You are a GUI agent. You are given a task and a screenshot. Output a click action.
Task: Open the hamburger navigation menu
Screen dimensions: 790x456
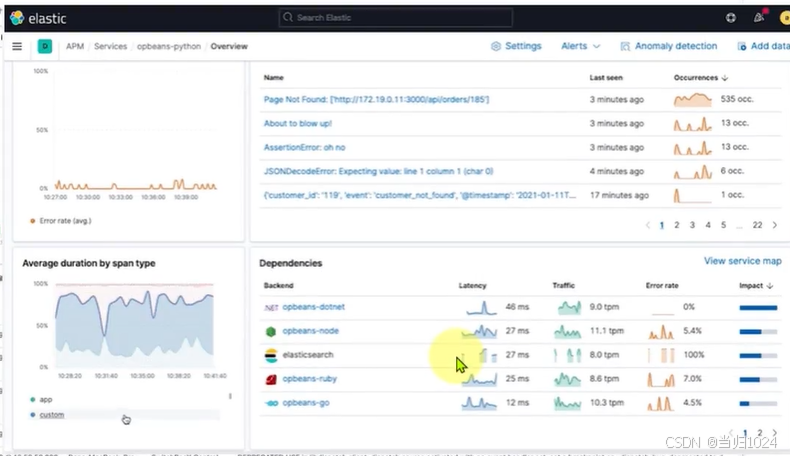[x=17, y=46]
